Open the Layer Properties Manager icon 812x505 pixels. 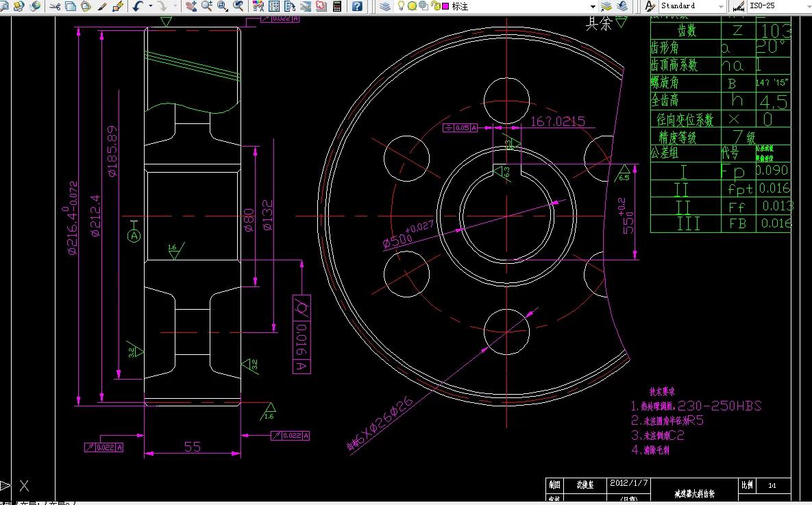point(385,6)
